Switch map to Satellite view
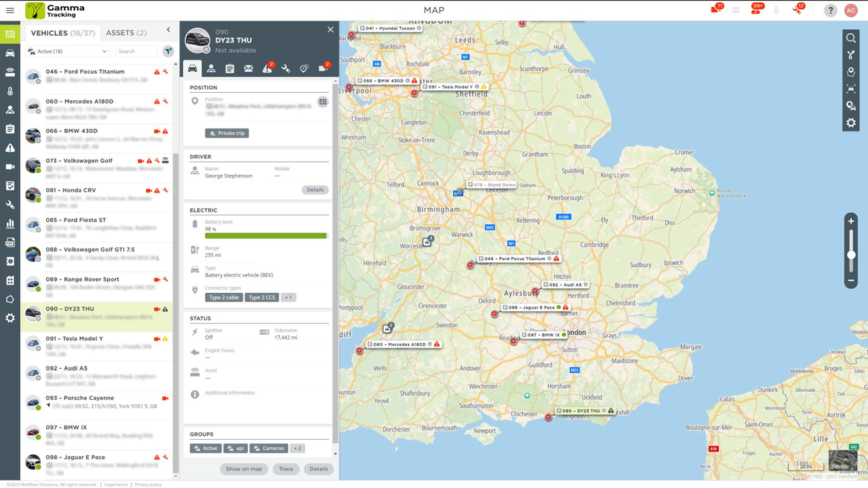 [x=842, y=460]
